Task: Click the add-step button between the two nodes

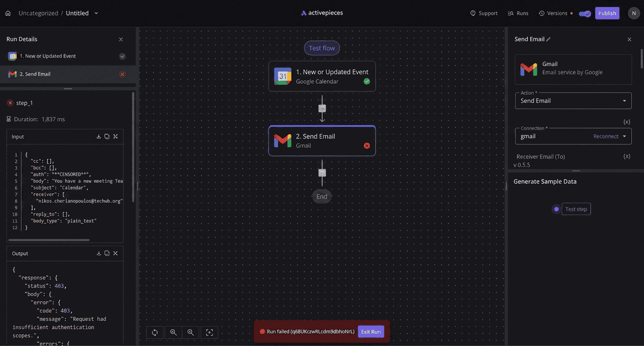Action: click(322, 109)
